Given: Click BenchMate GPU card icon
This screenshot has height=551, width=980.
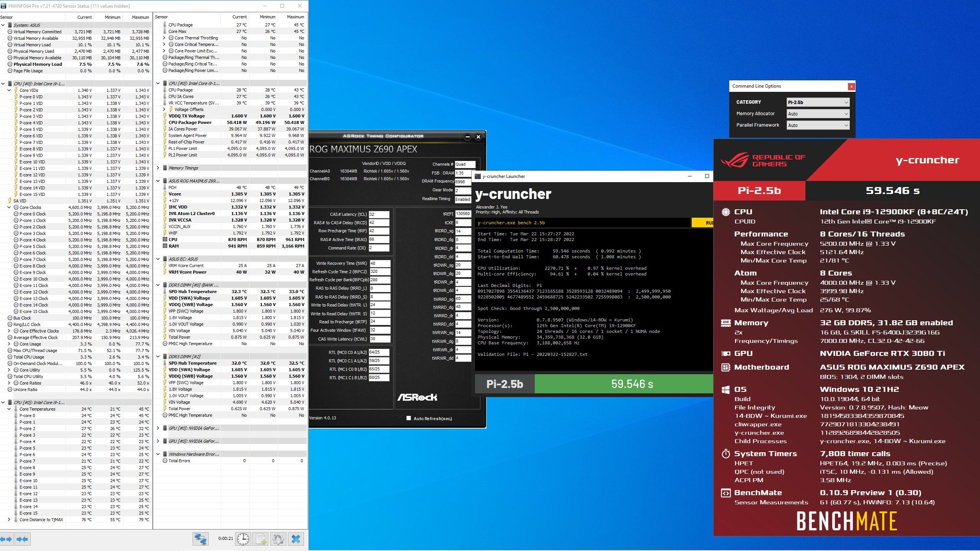Looking at the screenshot, I should pyautogui.click(x=725, y=354).
